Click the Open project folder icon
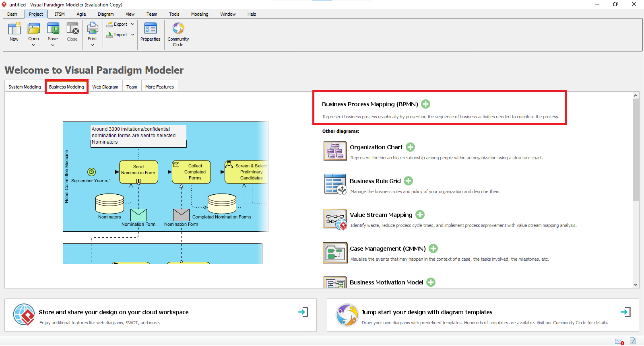This screenshot has width=644, height=346. tap(34, 29)
